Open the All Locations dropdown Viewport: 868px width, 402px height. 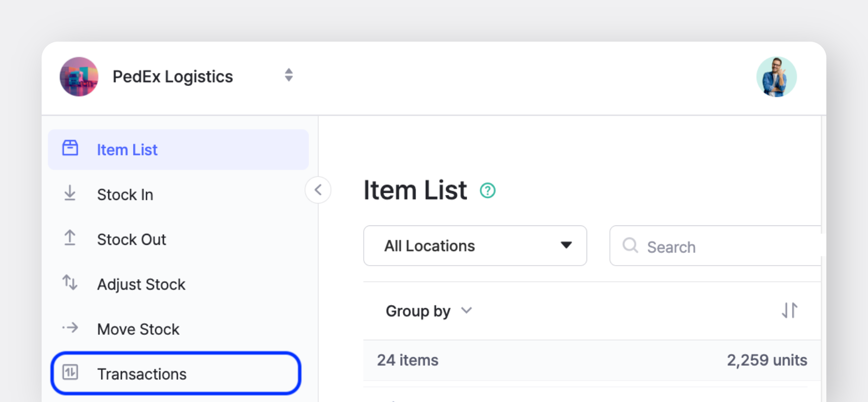coord(474,245)
